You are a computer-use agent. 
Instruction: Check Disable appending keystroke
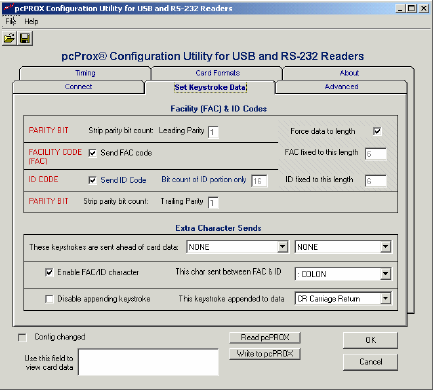[x=49, y=299]
